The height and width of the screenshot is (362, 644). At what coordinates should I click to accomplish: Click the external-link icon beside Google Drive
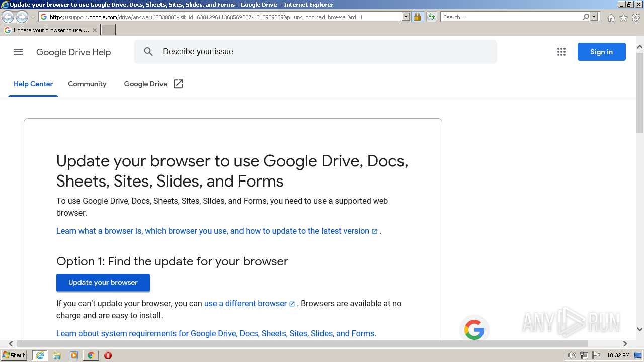(178, 84)
